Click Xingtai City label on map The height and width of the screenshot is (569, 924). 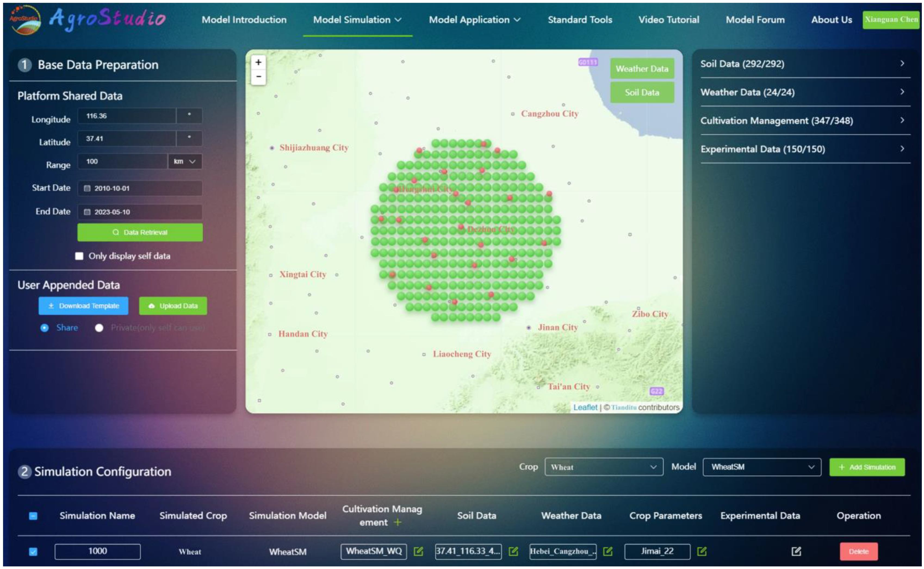point(303,274)
